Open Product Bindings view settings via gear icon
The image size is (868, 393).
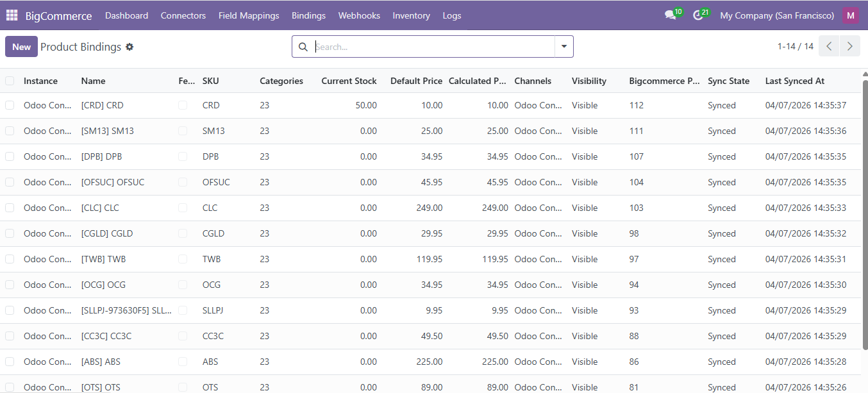[x=129, y=46]
